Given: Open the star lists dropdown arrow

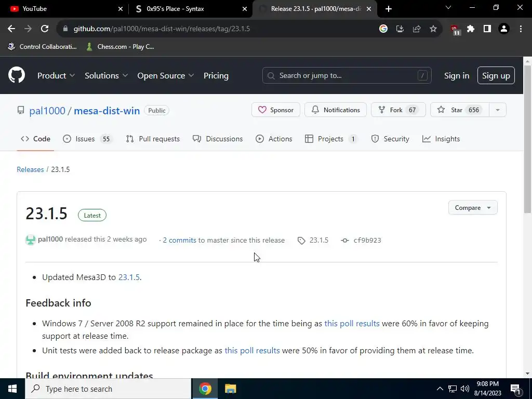Looking at the screenshot, I should pyautogui.click(x=498, y=110).
